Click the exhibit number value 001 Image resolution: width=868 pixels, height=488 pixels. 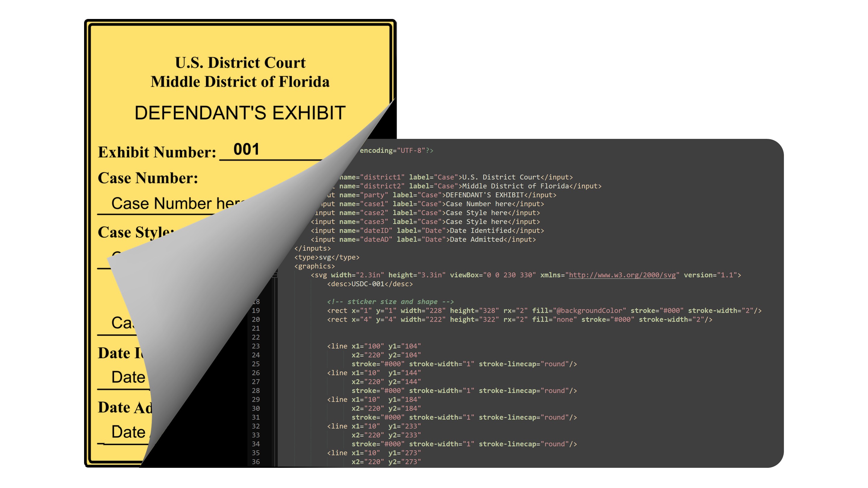tap(246, 149)
